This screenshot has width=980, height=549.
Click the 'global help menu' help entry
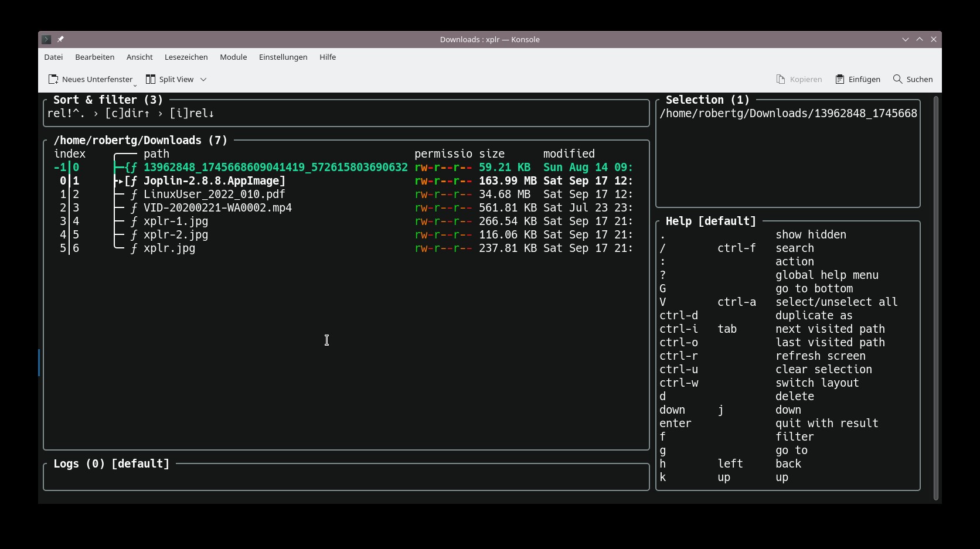pos(827,275)
